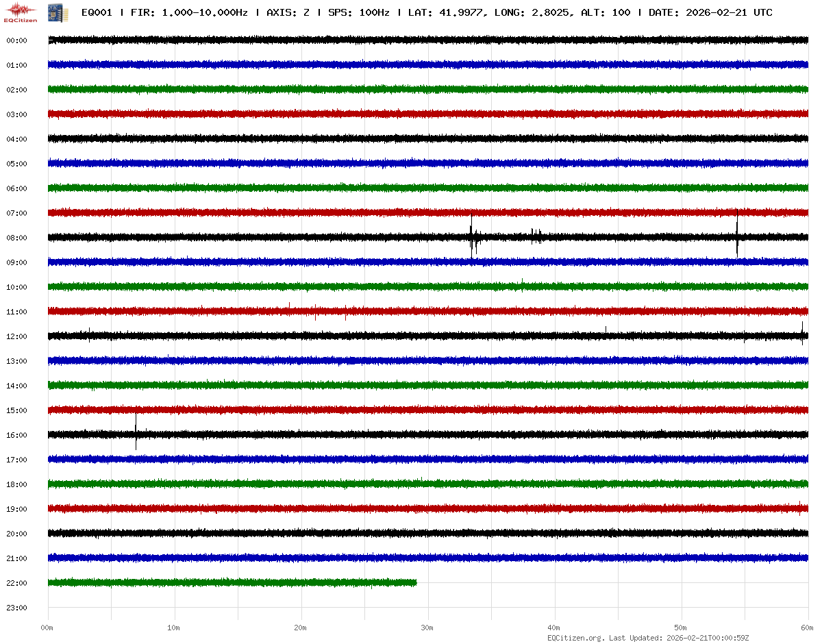Click the 00:00 hour label

click(x=16, y=40)
